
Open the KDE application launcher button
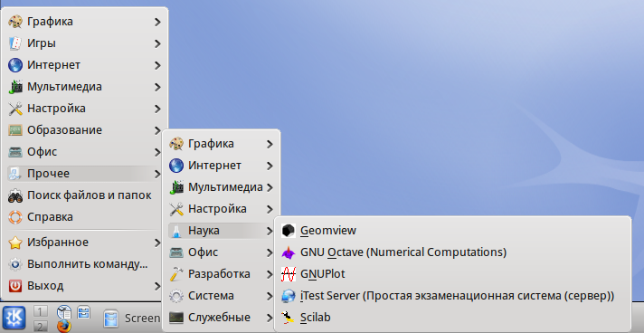click(14, 319)
